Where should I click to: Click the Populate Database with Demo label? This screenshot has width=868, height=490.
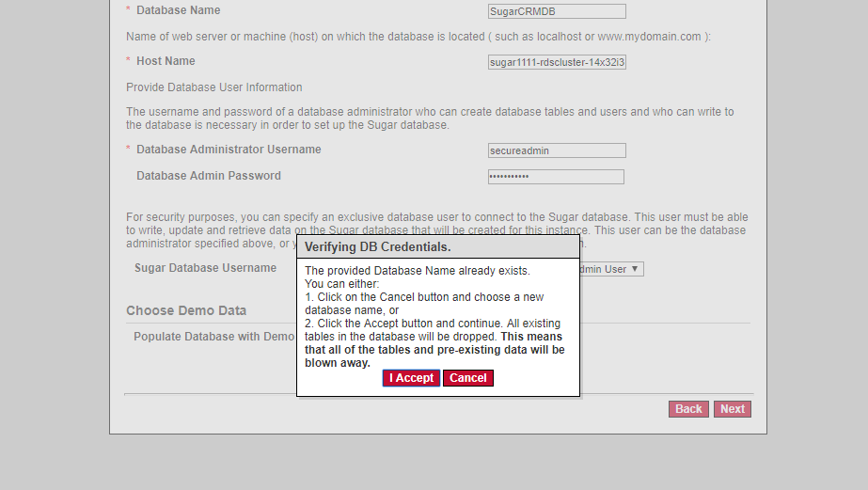tap(213, 337)
